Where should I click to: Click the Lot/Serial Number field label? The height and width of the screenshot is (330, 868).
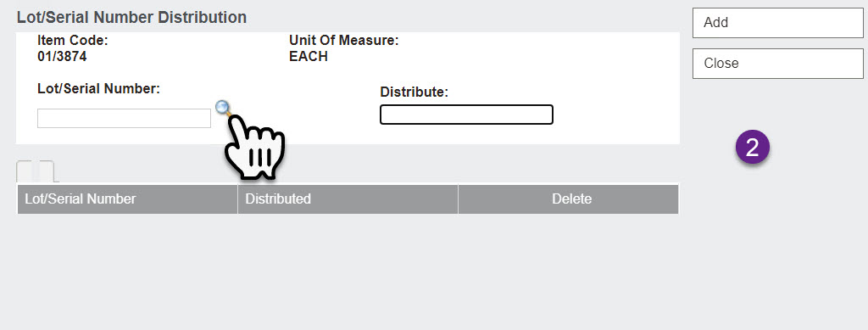click(x=98, y=88)
